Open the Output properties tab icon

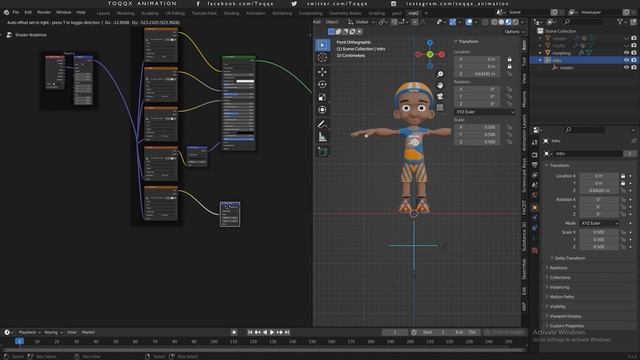click(x=535, y=165)
